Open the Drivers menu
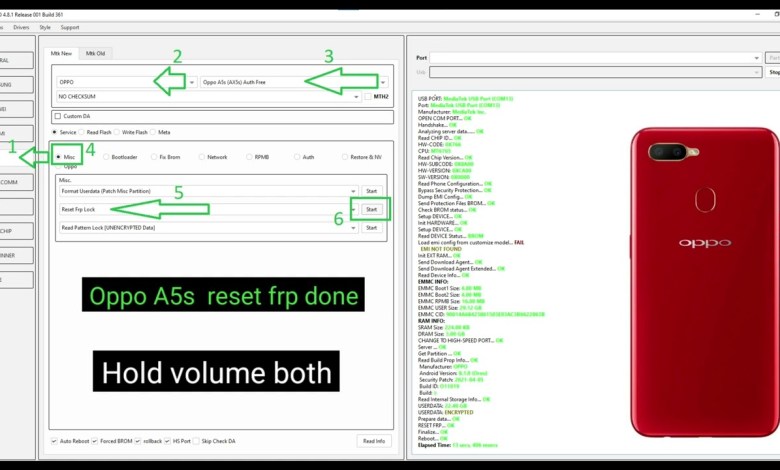This screenshot has width=780, height=470. point(21,27)
